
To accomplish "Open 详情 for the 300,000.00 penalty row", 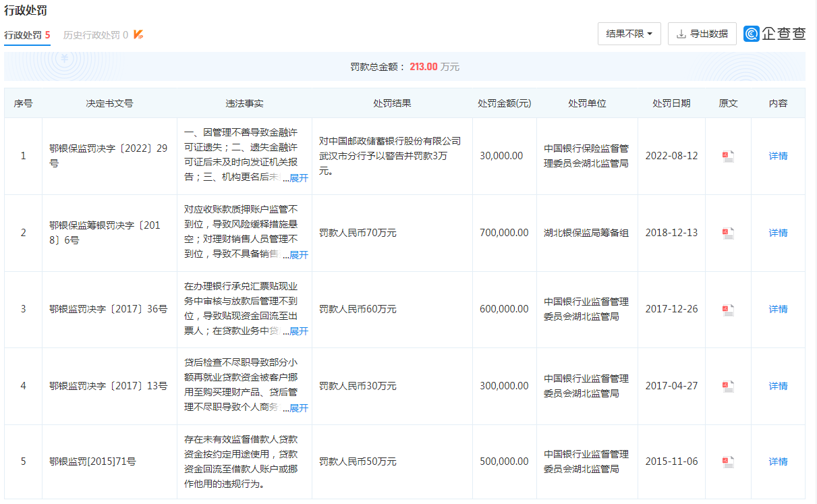I will 778,387.
